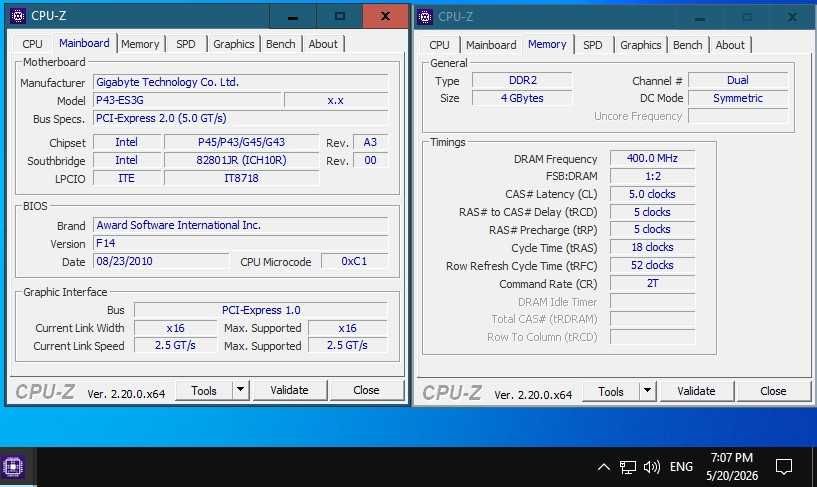Open About tab in left window
817x487 pixels.
pos(323,44)
